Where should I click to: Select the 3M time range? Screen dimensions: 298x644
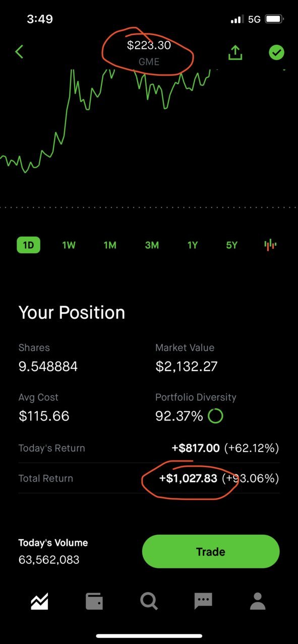(x=152, y=245)
